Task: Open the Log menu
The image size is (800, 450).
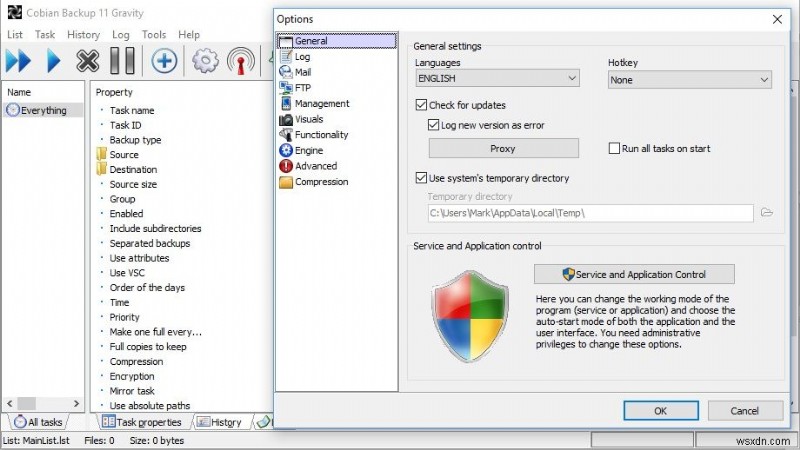Action: (120, 35)
